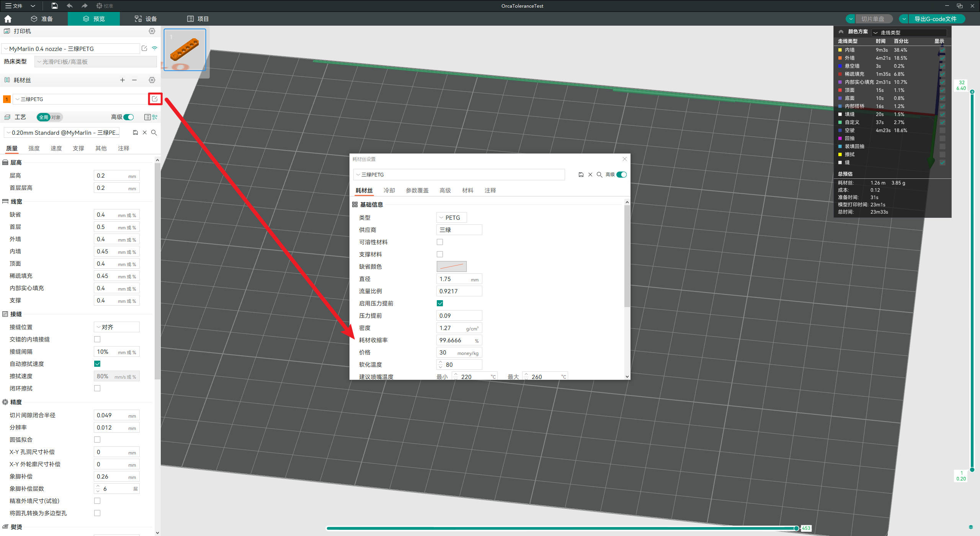Image resolution: width=980 pixels, height=536 pixels.
Task: Uncheck auto wipe speed (自动擦拭速度)
Action: click(97, 364)
